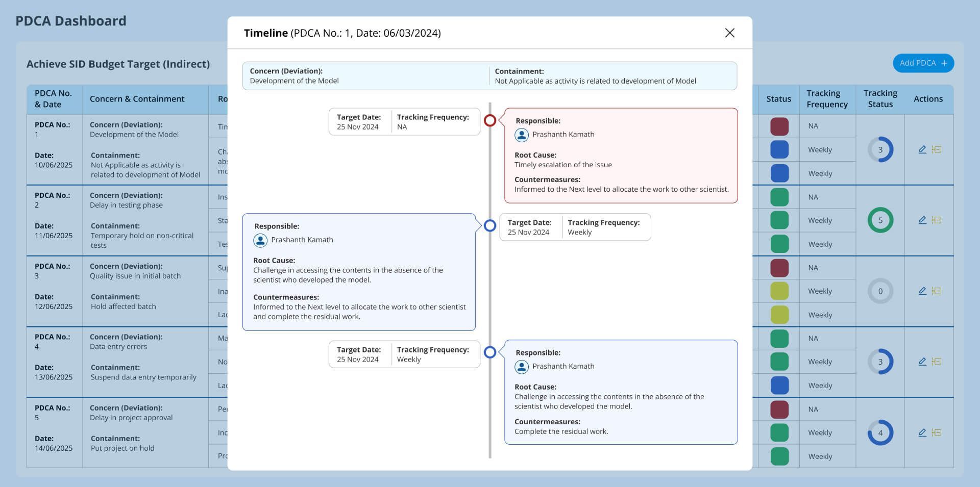Click edit pencil icon for PDCA No. 5
The height and width of the screenshot is (487, 980).
pyautogui.click(x=922, y=432)
